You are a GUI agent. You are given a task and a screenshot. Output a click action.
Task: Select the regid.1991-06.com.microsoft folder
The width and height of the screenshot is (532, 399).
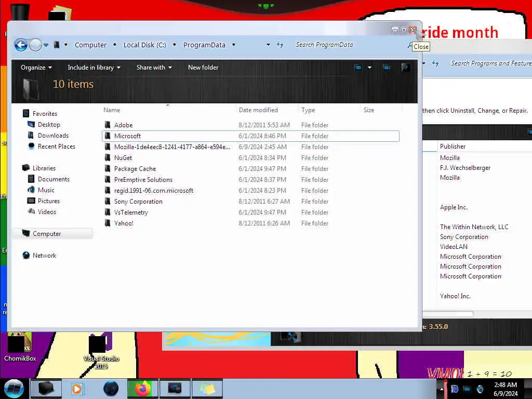point(154,190)
